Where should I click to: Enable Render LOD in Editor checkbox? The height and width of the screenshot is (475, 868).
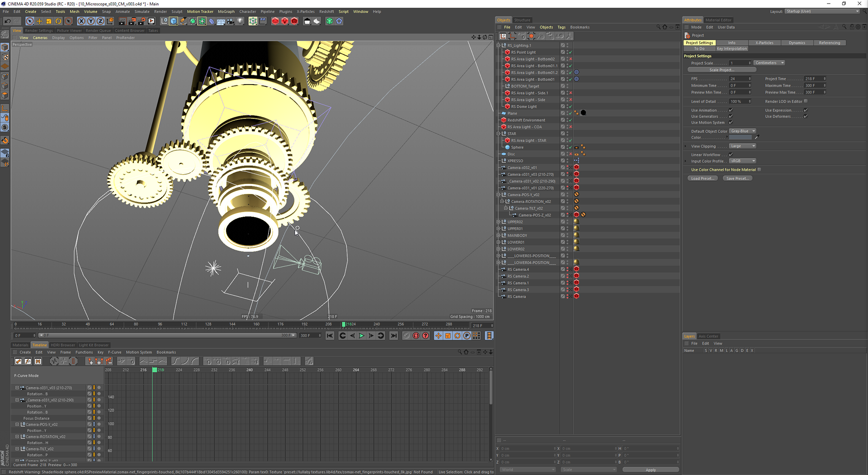click(x=806, y=101)
